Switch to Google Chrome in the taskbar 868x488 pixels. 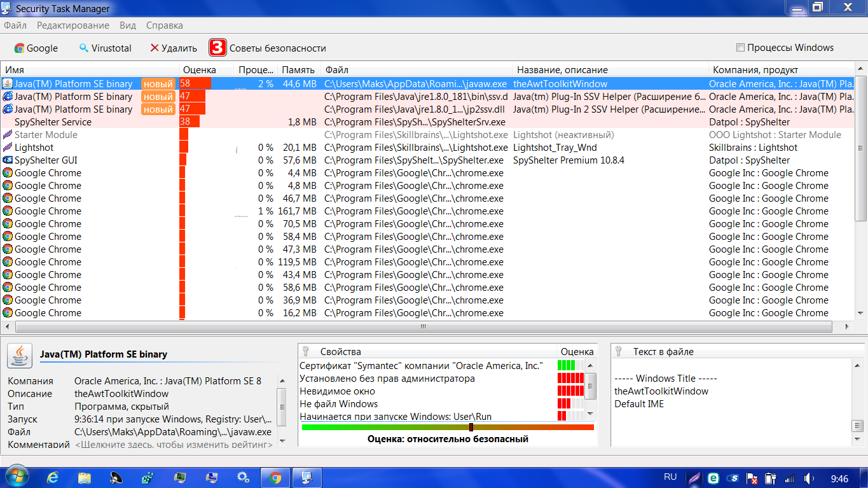click(x=275, y=477)
